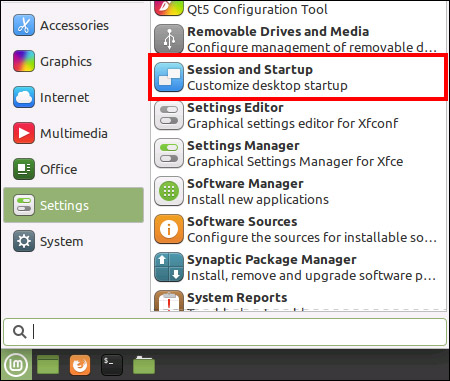This screenshot has width=450, height=381.
Task: Open Software Sources
Action: pos(298,229)
